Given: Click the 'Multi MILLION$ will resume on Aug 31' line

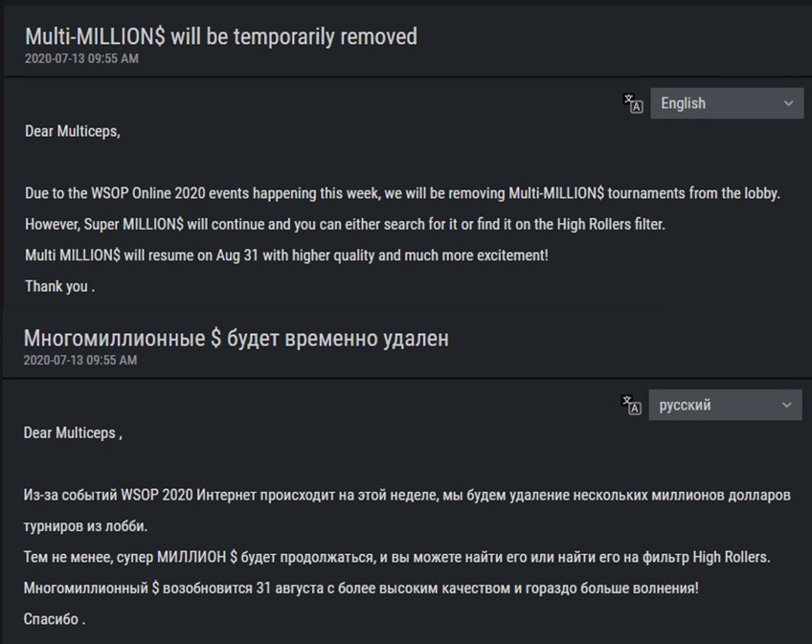Looking at the screenshot, I should [x=286, y=255].
